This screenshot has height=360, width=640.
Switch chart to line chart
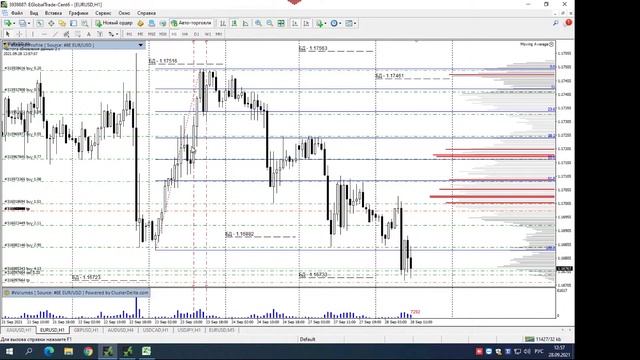245,23
